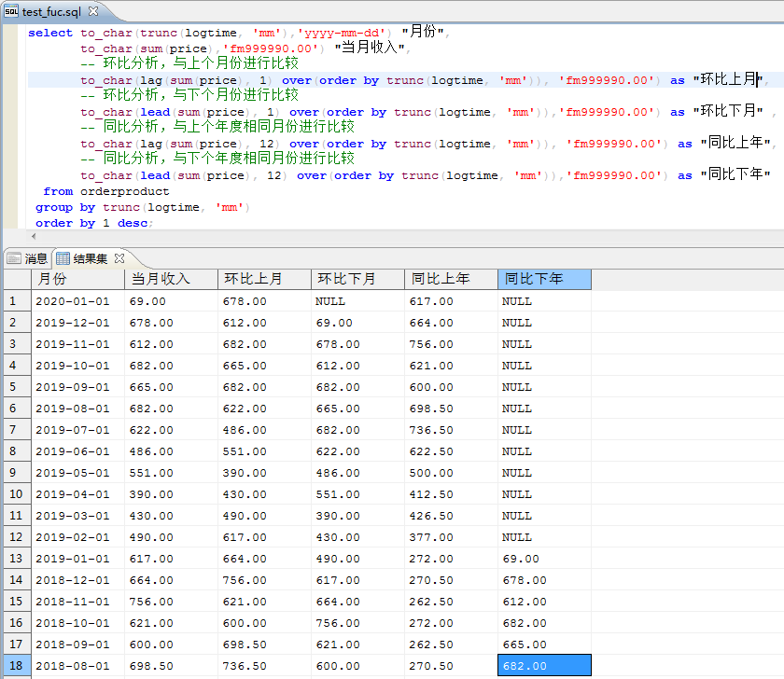Close the 结果集 results tab

click(x=119, y=258)
